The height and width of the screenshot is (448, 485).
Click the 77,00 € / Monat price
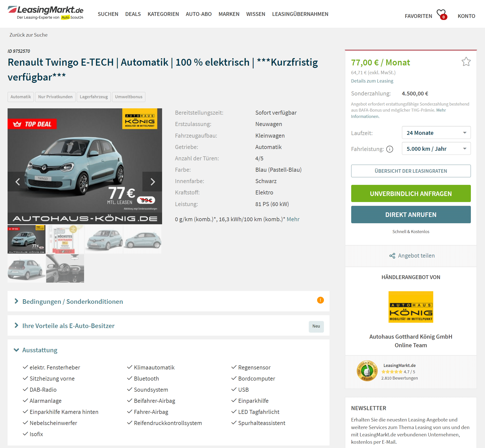point(380,62)
